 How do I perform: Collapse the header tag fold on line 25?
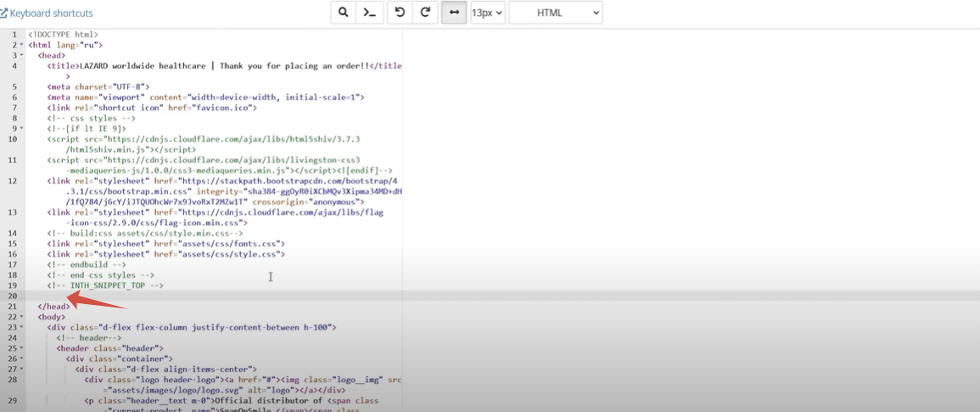22,348
